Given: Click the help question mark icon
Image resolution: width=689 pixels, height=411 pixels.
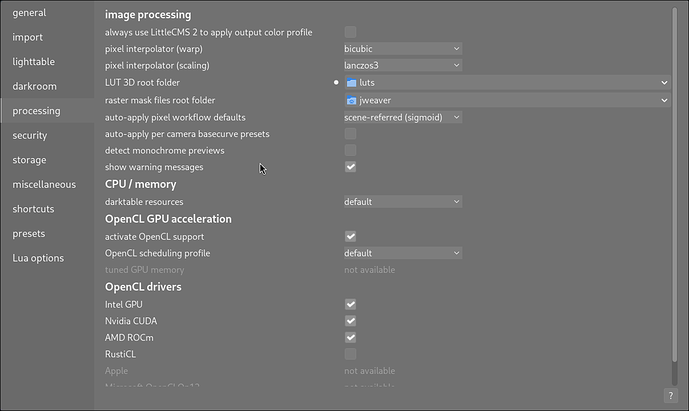Looking at the screenshot, I should [x=669, y=396].
